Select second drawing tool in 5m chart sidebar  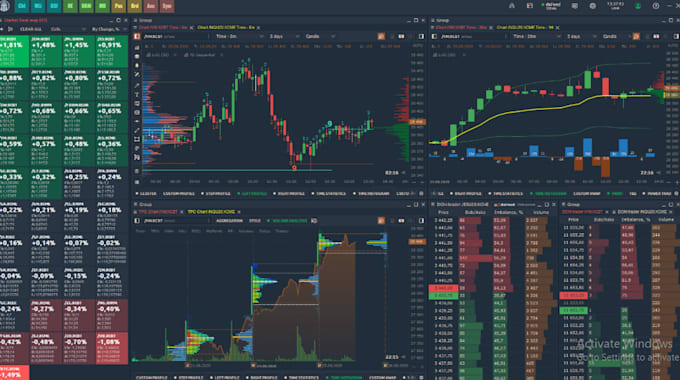137,56
